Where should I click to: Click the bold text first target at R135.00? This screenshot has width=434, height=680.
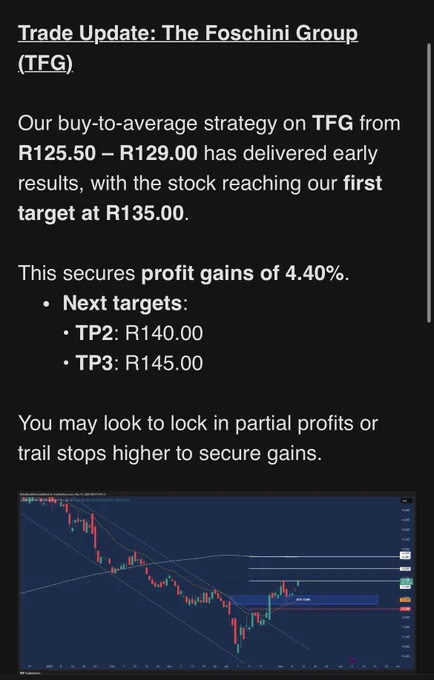200,198
